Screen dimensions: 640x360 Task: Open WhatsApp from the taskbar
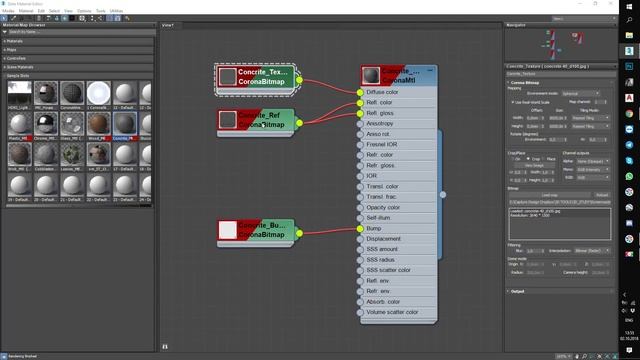pyautogui.click(x=629, y=176)
